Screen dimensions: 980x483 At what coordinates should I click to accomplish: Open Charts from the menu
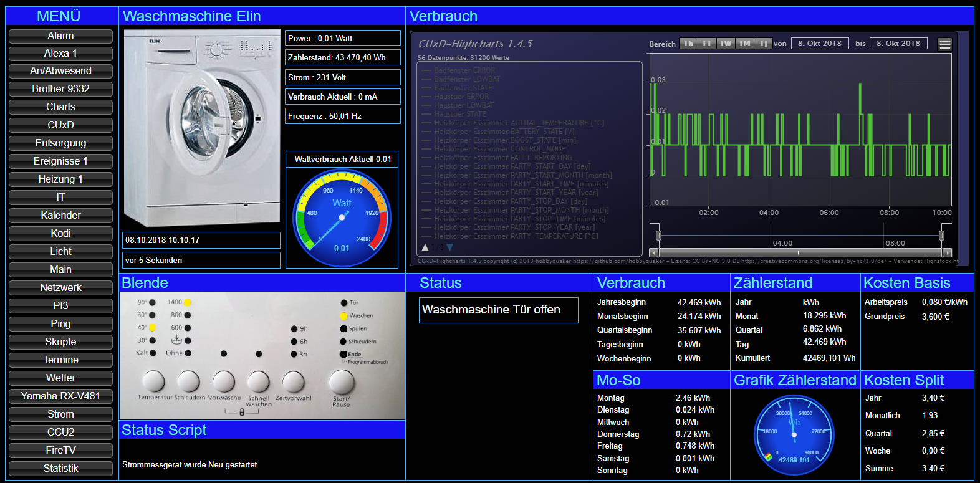(60, 107)
